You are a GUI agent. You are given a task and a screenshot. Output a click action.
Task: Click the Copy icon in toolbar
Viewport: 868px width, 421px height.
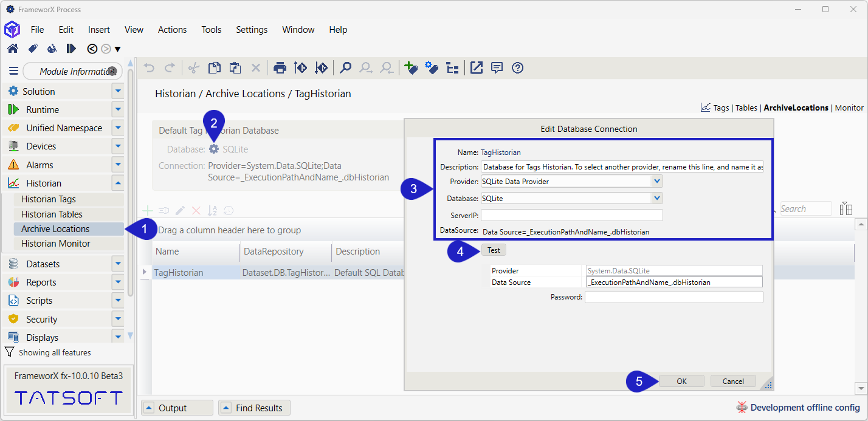214,68
